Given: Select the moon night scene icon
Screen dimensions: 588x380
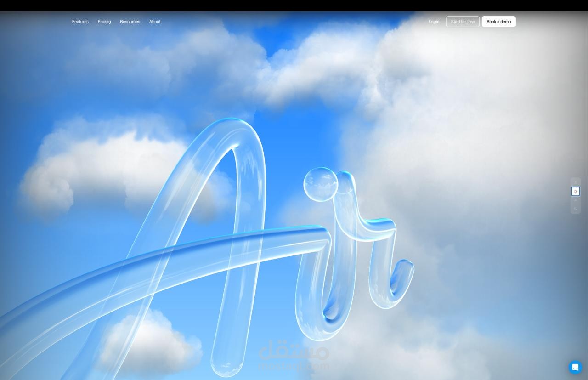Looking at the screenshot, I should [x=576, y=209].
